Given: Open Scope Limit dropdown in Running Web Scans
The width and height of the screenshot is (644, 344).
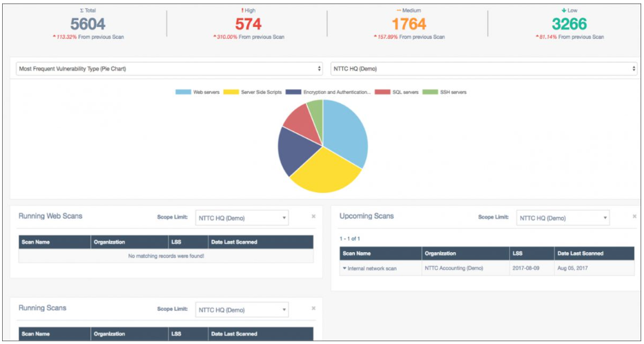Looking at the screenshot, I should [x=242, y=218].
